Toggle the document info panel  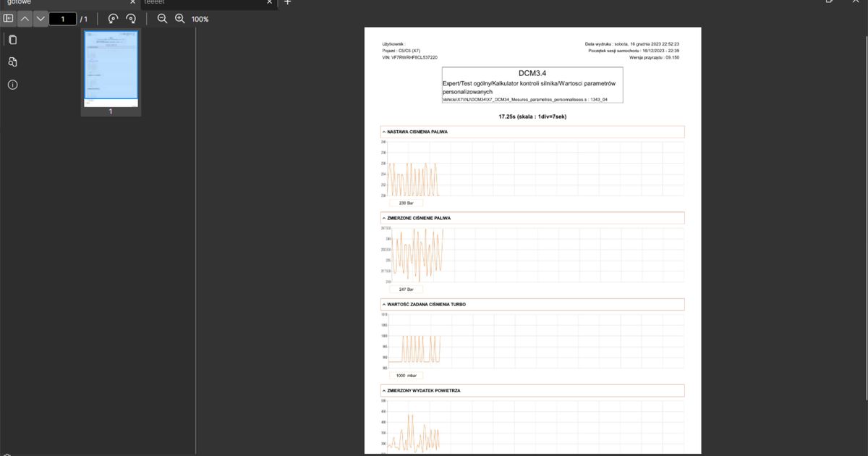[x=12, y=85]
